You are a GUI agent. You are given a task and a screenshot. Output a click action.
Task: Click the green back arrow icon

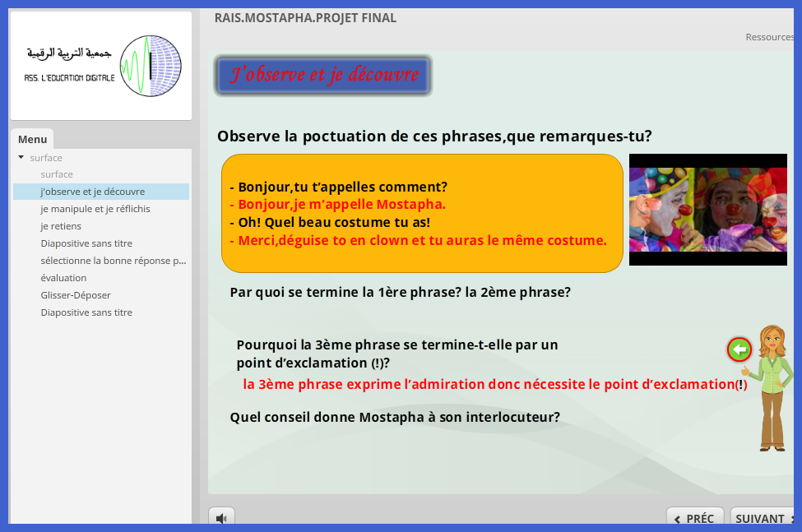click(739, 349)
